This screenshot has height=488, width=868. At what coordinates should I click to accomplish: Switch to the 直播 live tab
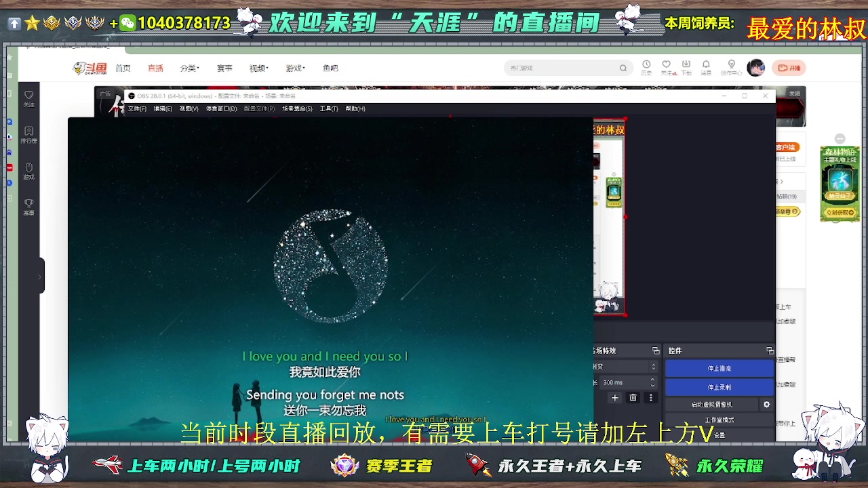pyautogui.click(x=155, y=68)
